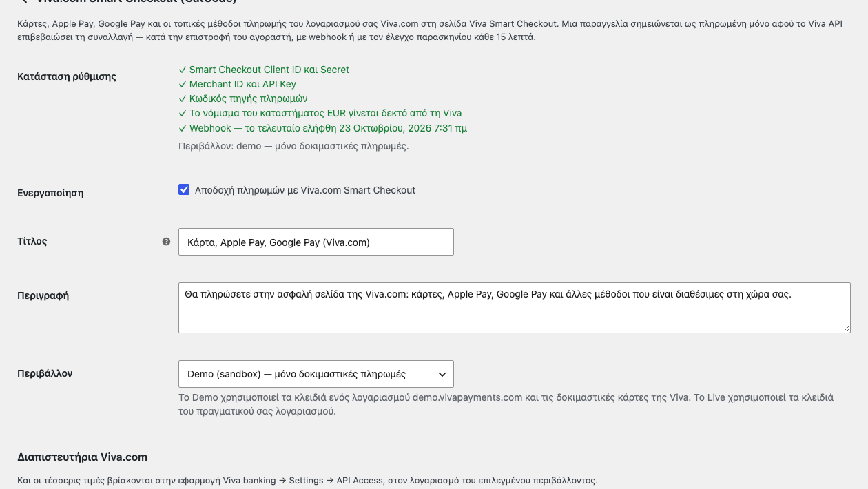This screenshot has width=868, height=489.
Task: Click the Webhook last received status line
Action: point(322,128)
